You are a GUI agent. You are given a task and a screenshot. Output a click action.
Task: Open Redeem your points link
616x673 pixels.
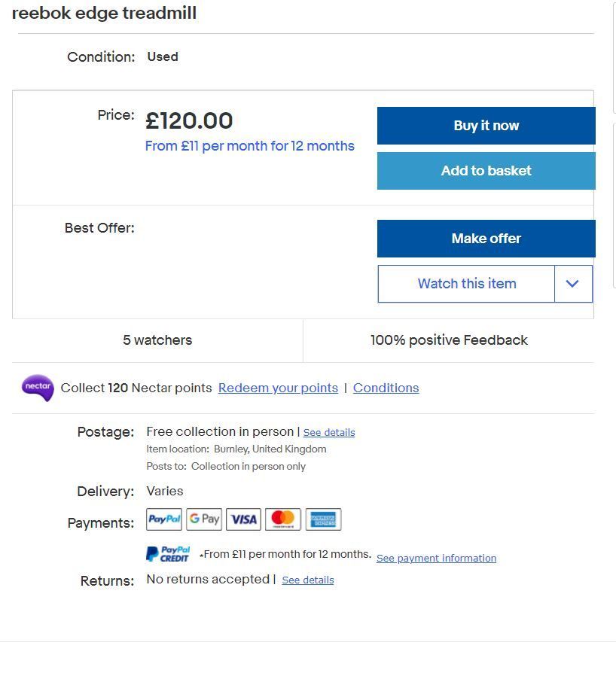click(278, 388)
